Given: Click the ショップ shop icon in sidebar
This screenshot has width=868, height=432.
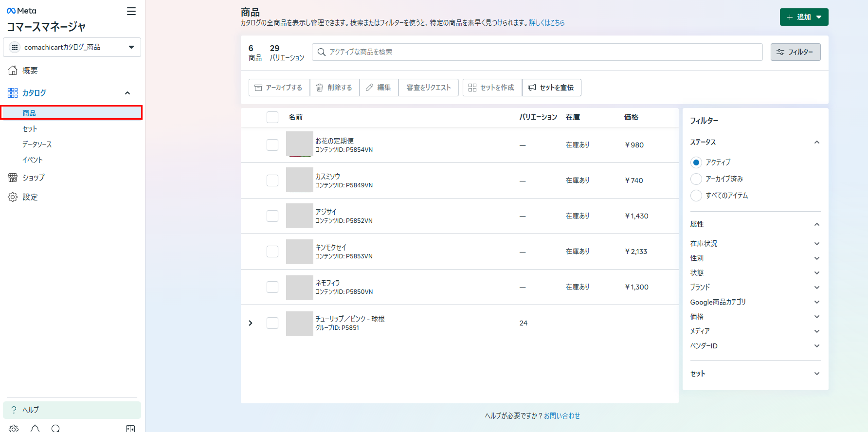Looking at the screenshot, I should click(x=13, y=178).
